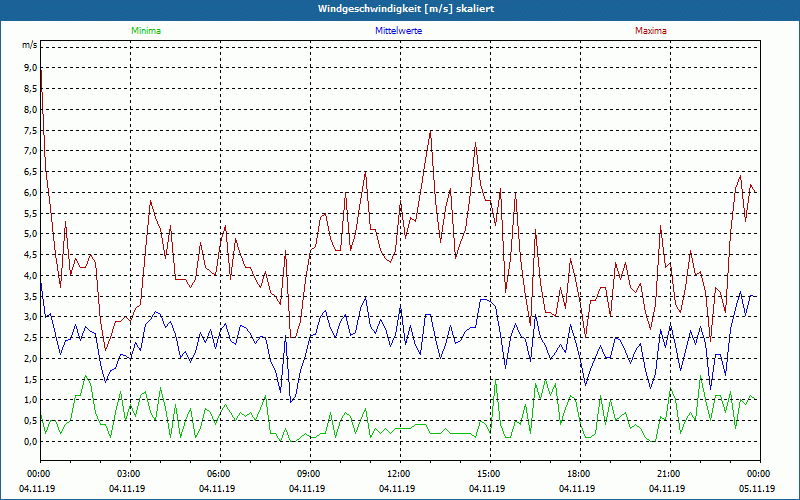Image resolution: width=800 pixels, height=500 pixels.
Task: Click the Mittelwerte legend label
Action: coord(398,31)
